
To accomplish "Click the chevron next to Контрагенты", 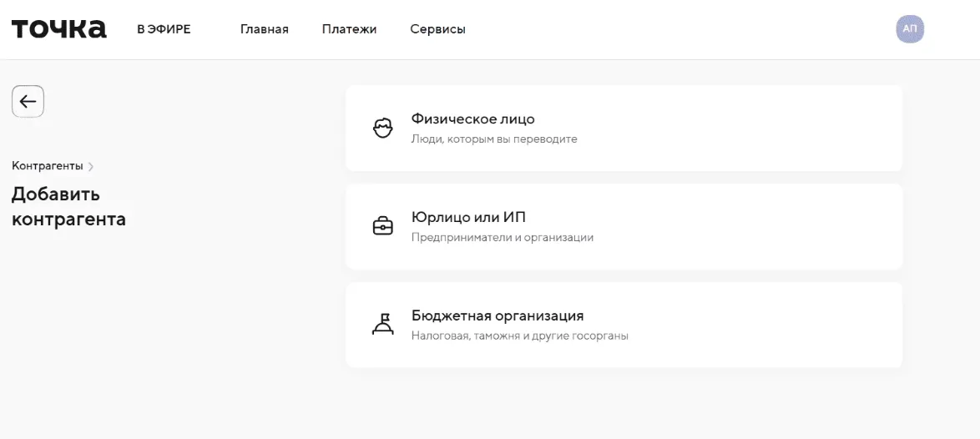I will point(91,167).
